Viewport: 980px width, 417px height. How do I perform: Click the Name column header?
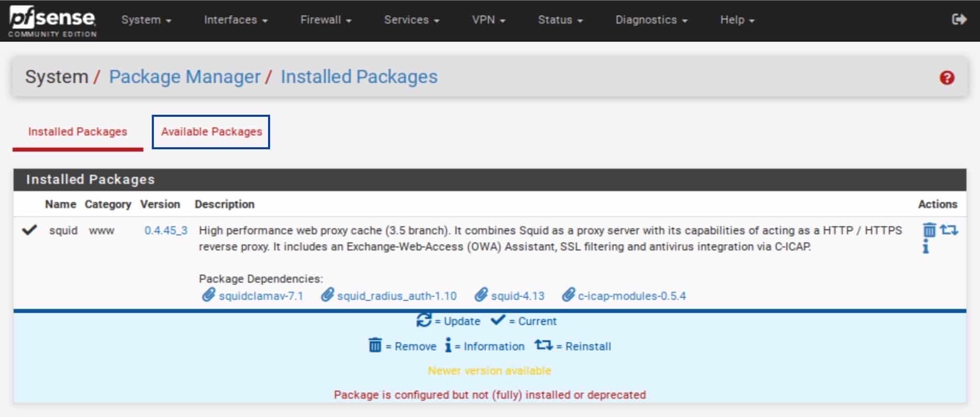[61, 204]
